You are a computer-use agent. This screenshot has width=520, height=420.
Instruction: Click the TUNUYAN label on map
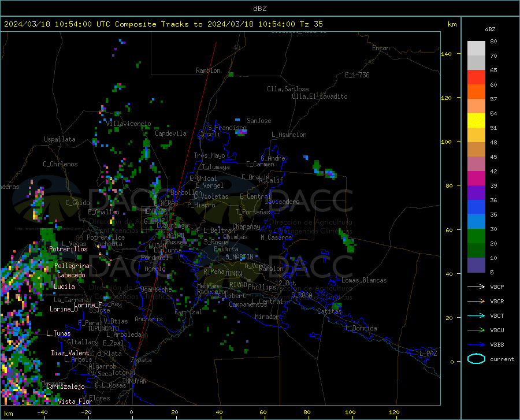134,381
